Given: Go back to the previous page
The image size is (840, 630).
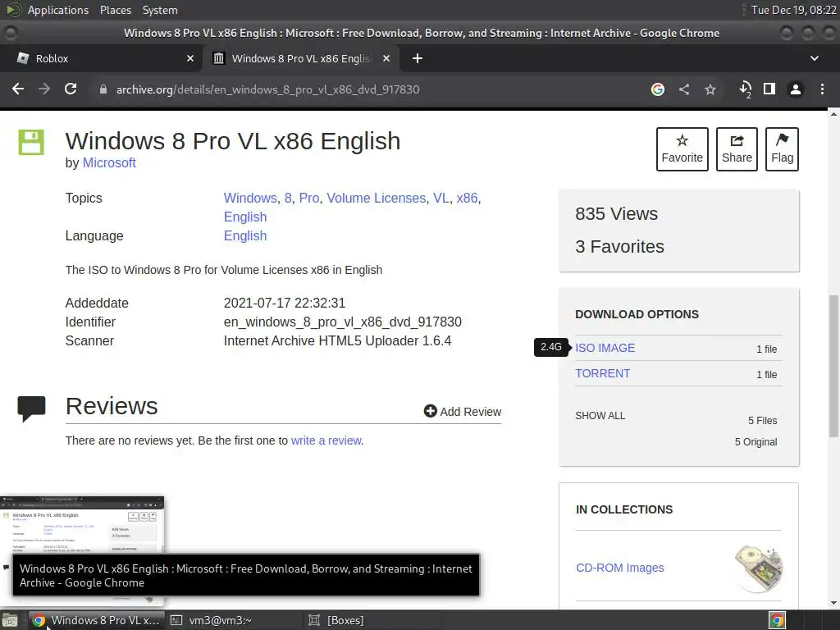Looking at the screenshot, I should [18, 89].
